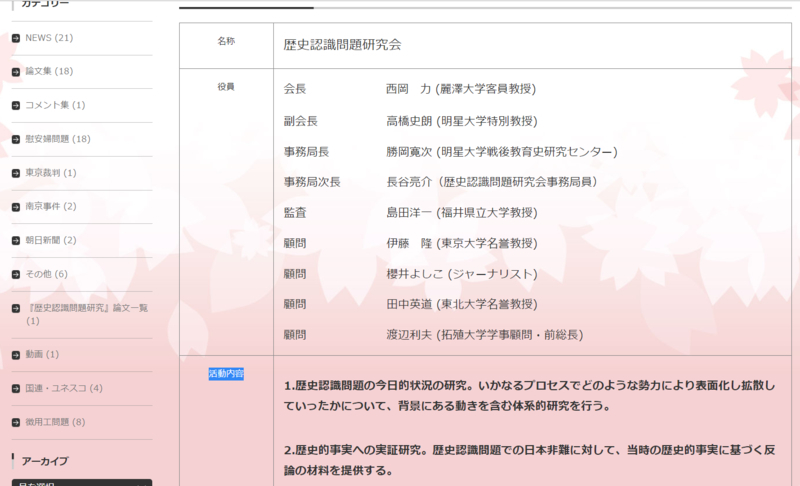Open the 朝日新聞 (2) category link
Screen dimensions: 800x486
point(51,240)
